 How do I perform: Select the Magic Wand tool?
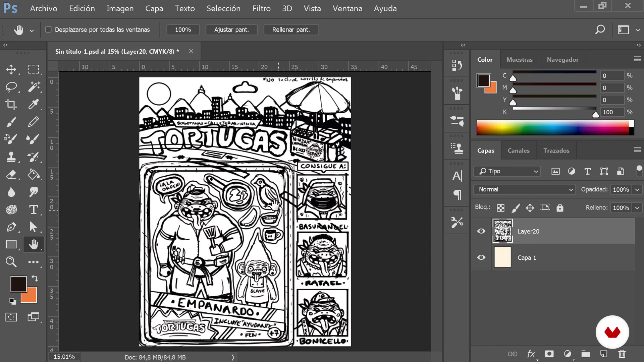[33, 87]
